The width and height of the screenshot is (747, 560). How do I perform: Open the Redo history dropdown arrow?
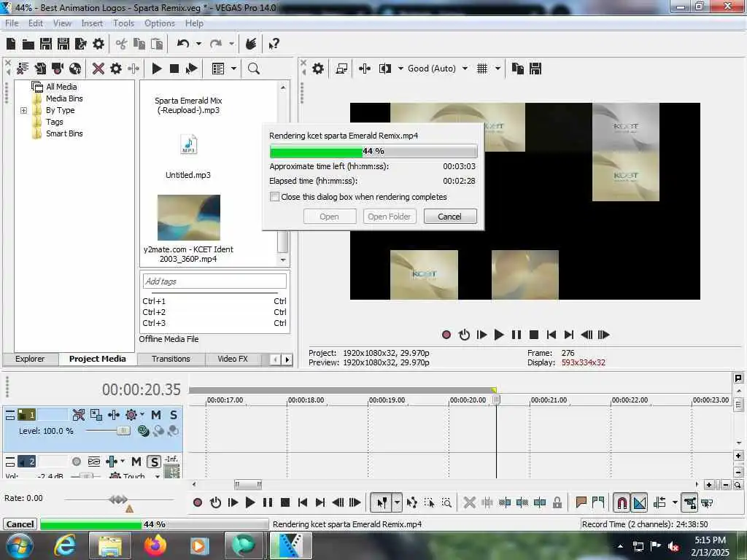pos(231,44)
